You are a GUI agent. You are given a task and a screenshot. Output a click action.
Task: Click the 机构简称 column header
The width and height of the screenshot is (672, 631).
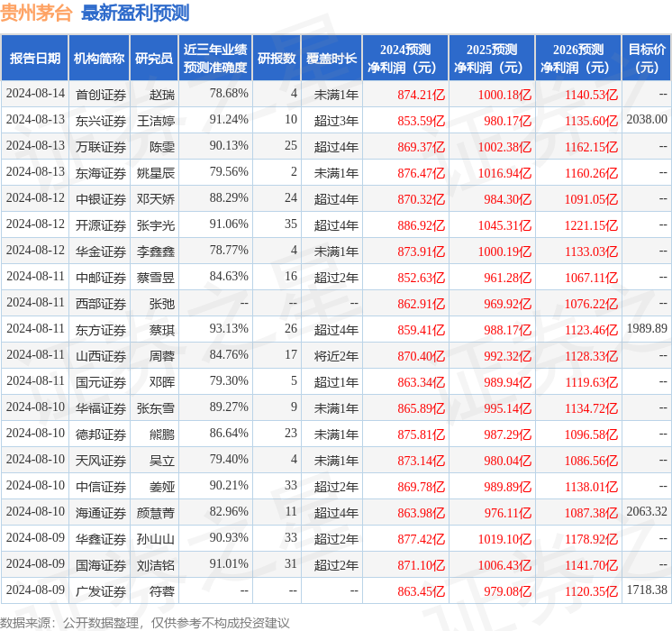(x=99, y=58)
